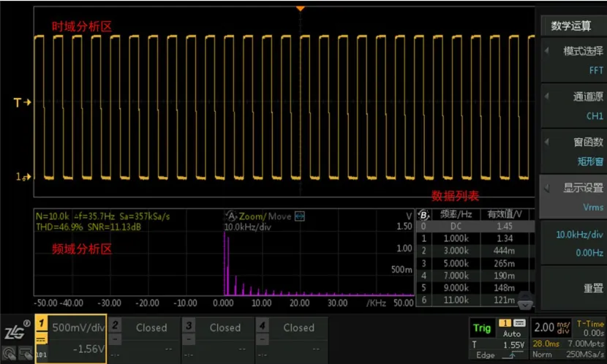
Task: Select the 3.000k row in the data table
Action: [x=475, y=251]
